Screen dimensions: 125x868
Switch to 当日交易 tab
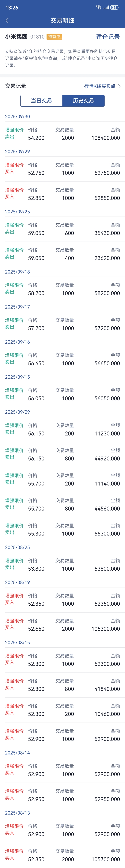(41, 101)
